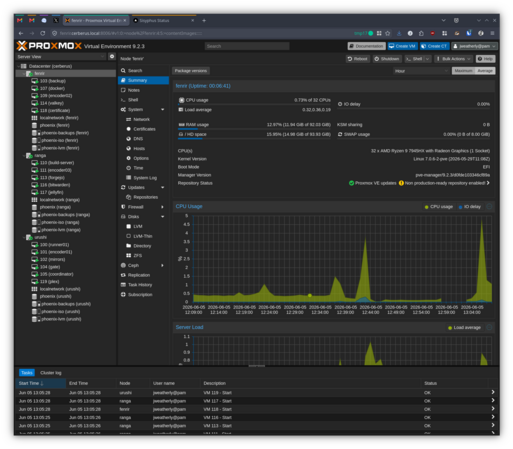513x449 pixels.
Task: Select VM 119 (plex) icon
Action: [35, 282]
